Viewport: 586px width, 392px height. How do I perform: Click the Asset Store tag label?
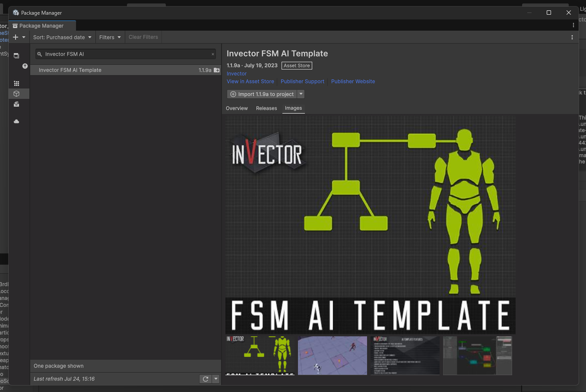click(x=297, y=66)
